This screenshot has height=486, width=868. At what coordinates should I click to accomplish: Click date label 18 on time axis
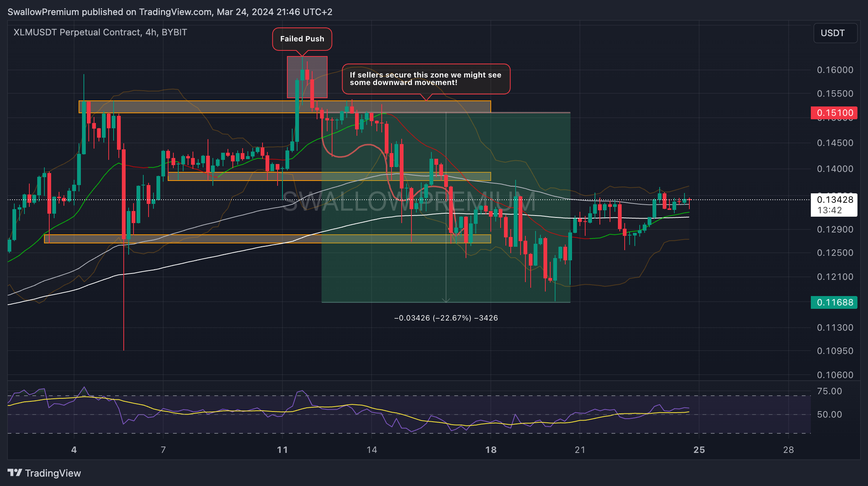(x=491, y=450)
